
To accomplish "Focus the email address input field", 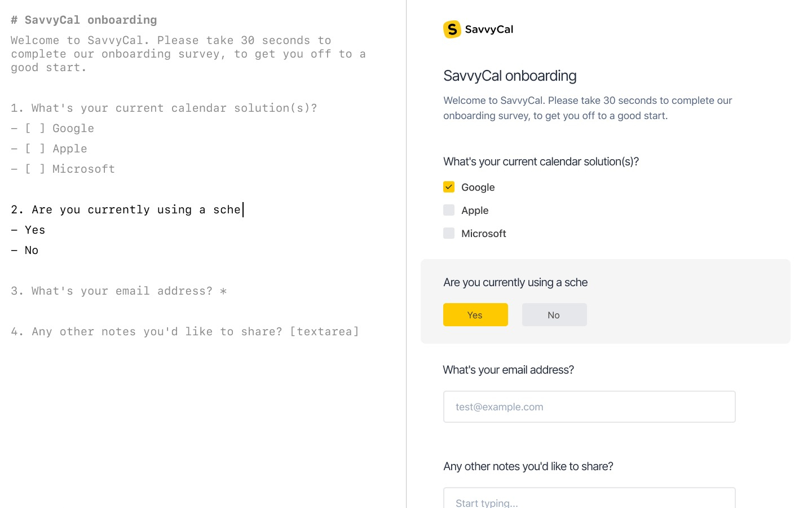I will (x=589, y=406).
